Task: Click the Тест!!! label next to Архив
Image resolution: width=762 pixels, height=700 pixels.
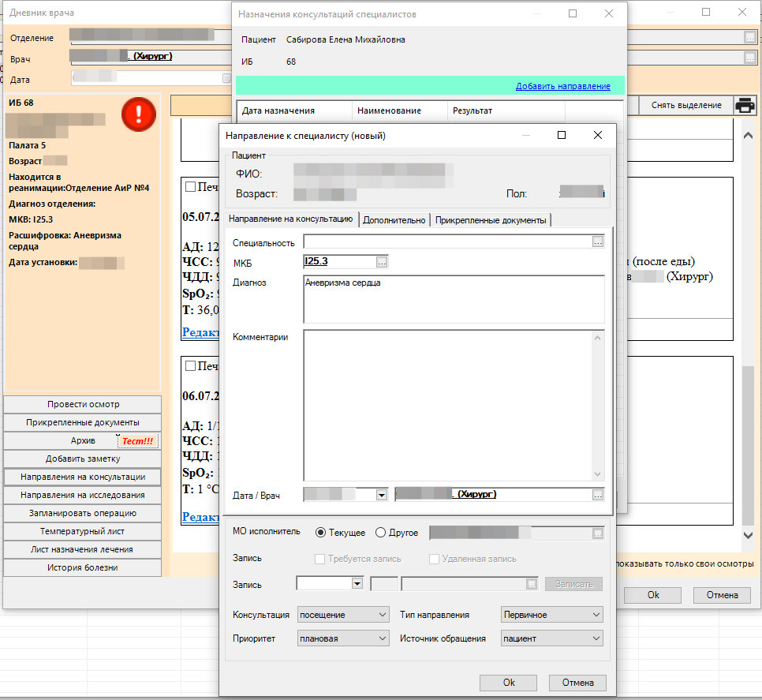Action: pos(137,441)
